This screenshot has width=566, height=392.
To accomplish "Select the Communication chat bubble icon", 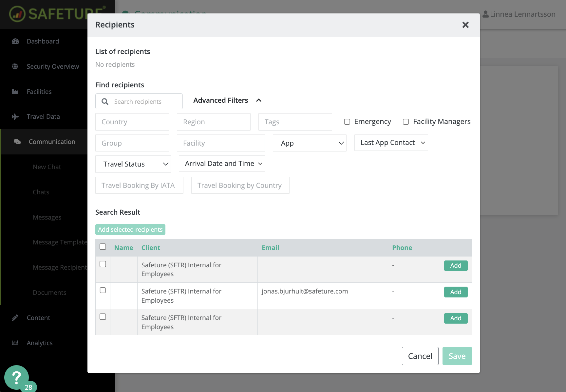I will pyautogui.click(x=17, y=142).
